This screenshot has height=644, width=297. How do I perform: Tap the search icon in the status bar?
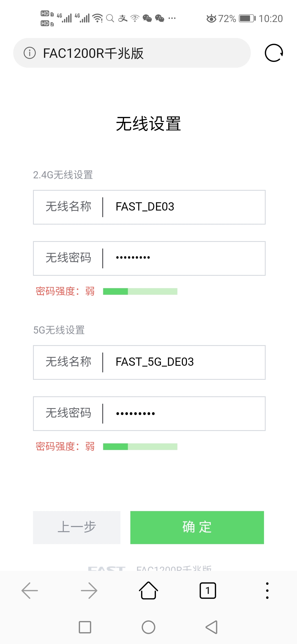pyautogui.click(x=110, y=18)
